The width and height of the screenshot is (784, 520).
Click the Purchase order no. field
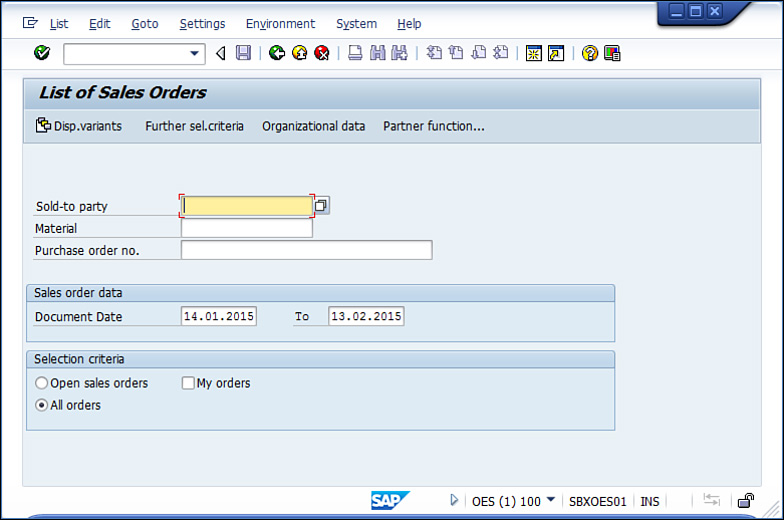tap(306, 250)
